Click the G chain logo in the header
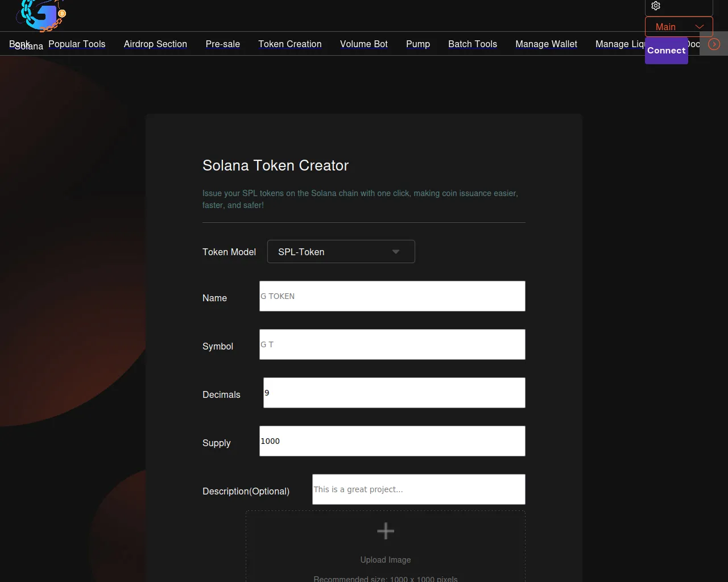The width and height of the screenshot is (728, 582). click(41, 15)
